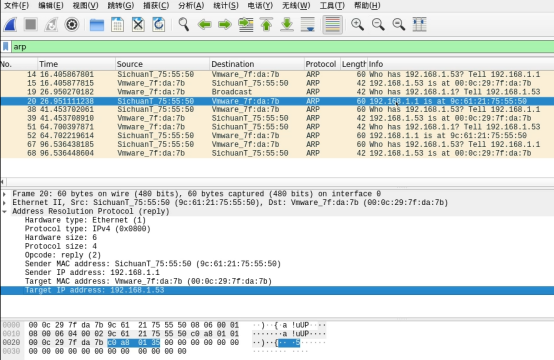Sort by the Protocol column header
Viewport: 554px width, 360px height.
(322, 64)
